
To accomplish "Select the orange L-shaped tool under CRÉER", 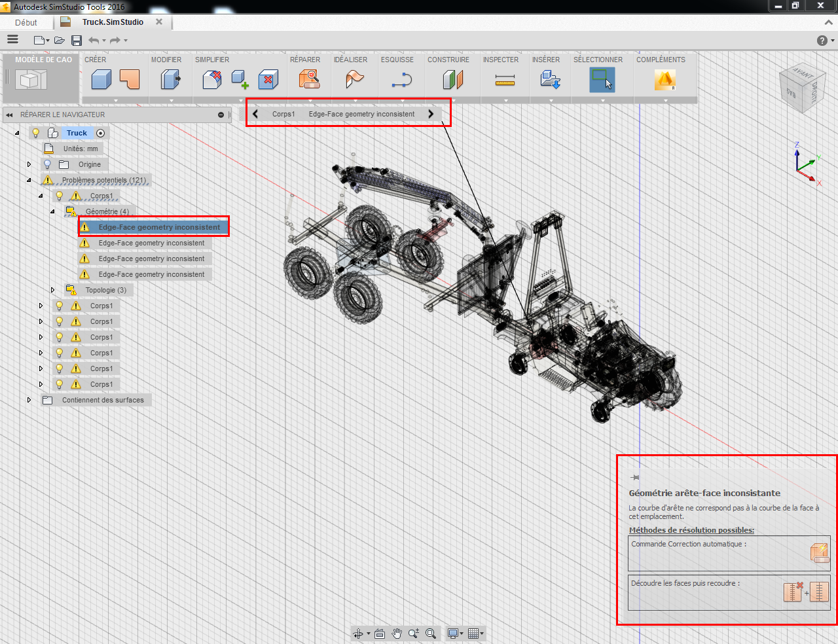I will click(130, 80).
